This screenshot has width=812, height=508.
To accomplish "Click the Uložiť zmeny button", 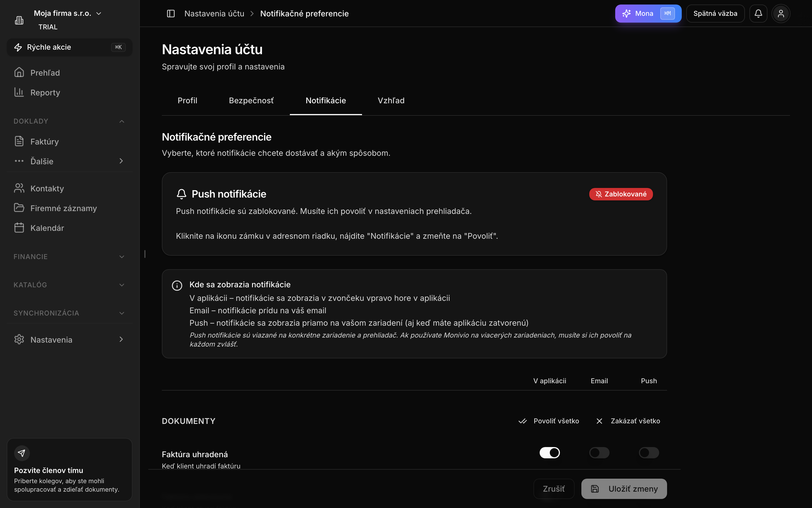I will click(x=624, y=489).
